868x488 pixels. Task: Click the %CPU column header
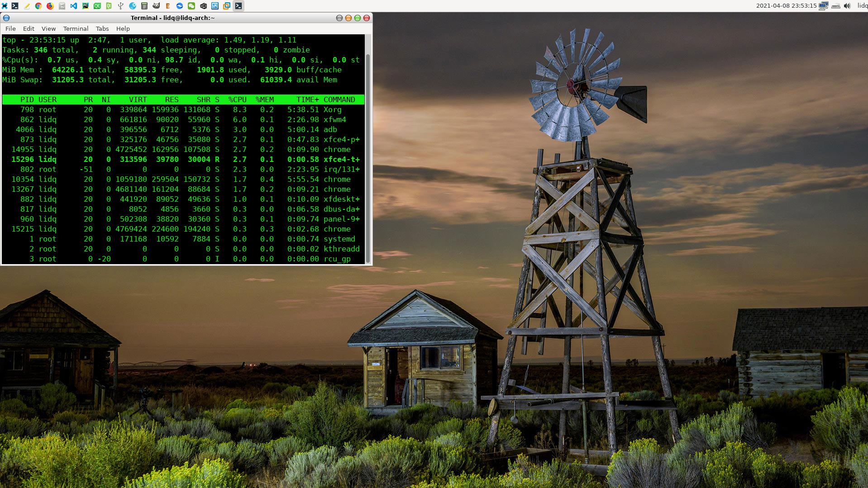tap(238, 99)
